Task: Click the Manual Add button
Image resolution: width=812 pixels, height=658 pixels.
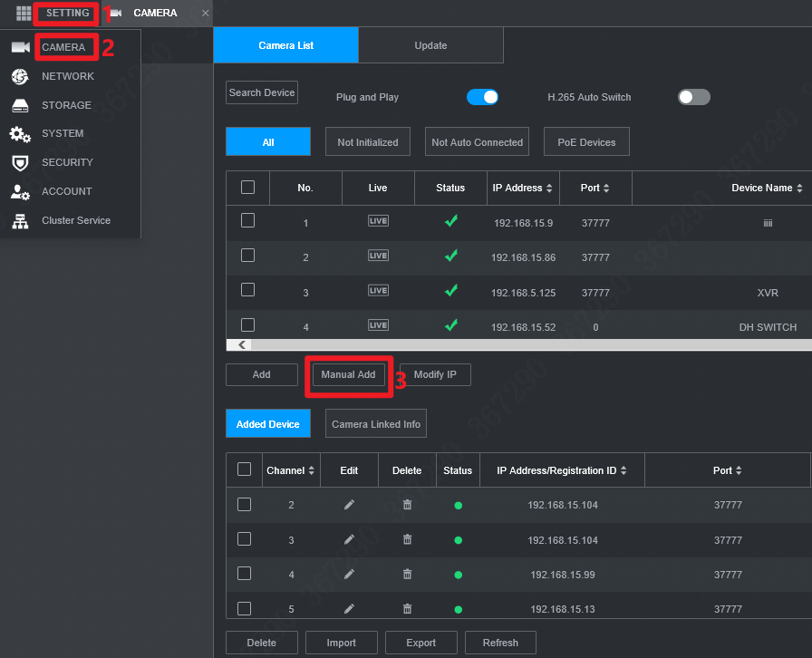Action: [348, 374]
